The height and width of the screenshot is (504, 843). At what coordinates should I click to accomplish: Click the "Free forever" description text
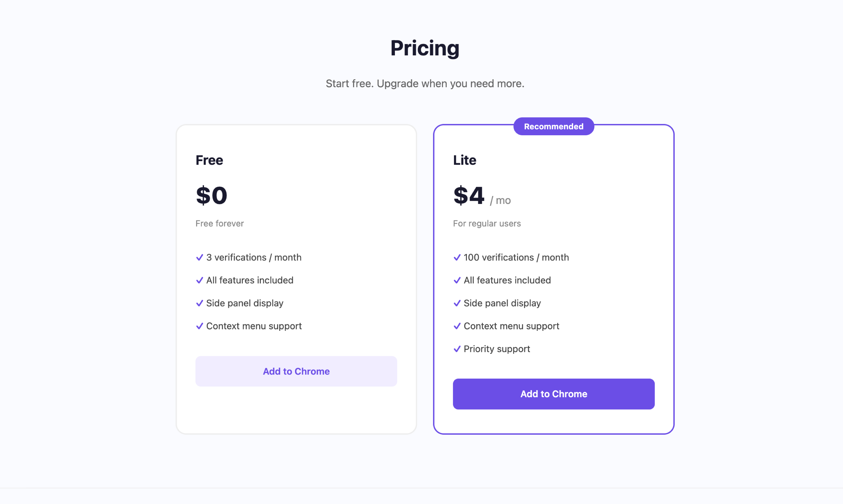tap(220, 223)
